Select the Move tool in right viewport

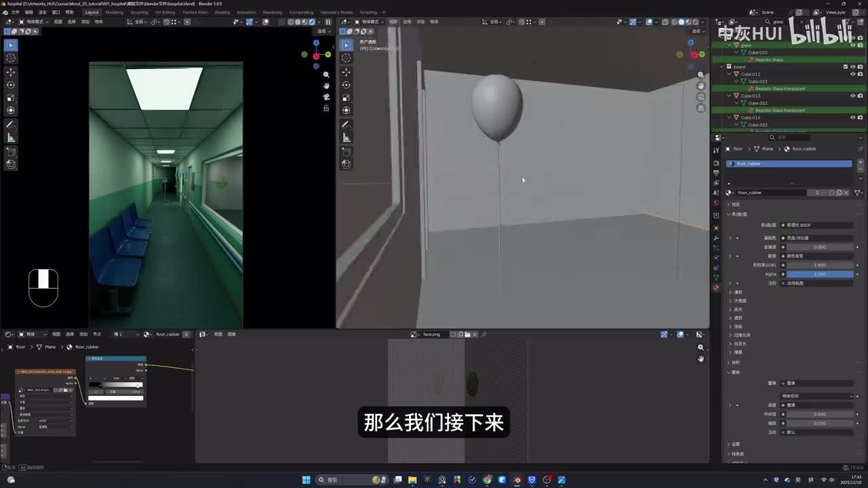click(347, 72)
